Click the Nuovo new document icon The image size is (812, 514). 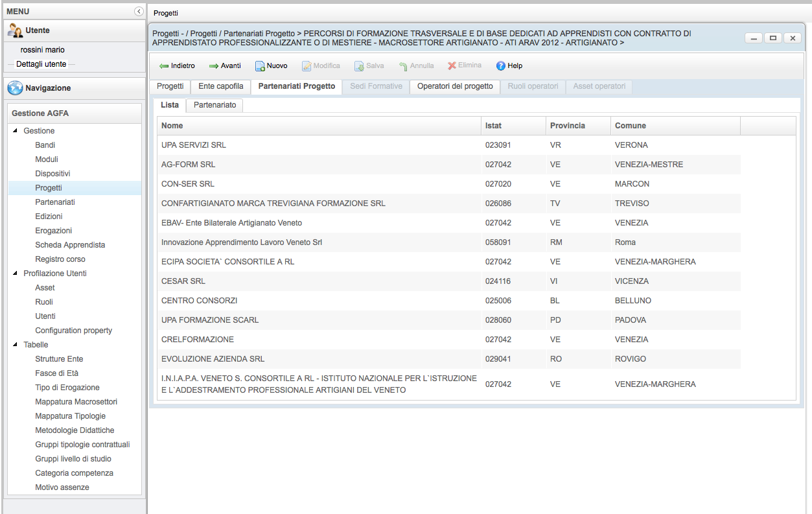tap(259, 66)
